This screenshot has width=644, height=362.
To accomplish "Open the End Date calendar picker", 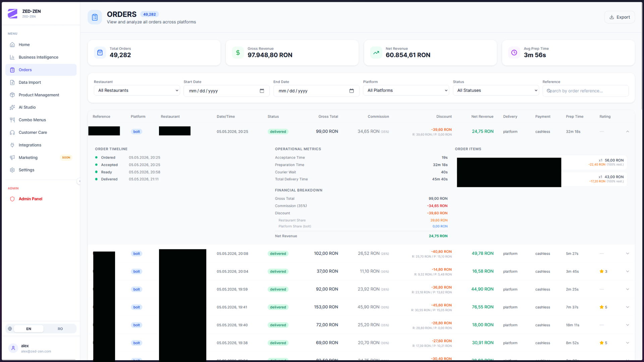I will [x=352, y=91].
